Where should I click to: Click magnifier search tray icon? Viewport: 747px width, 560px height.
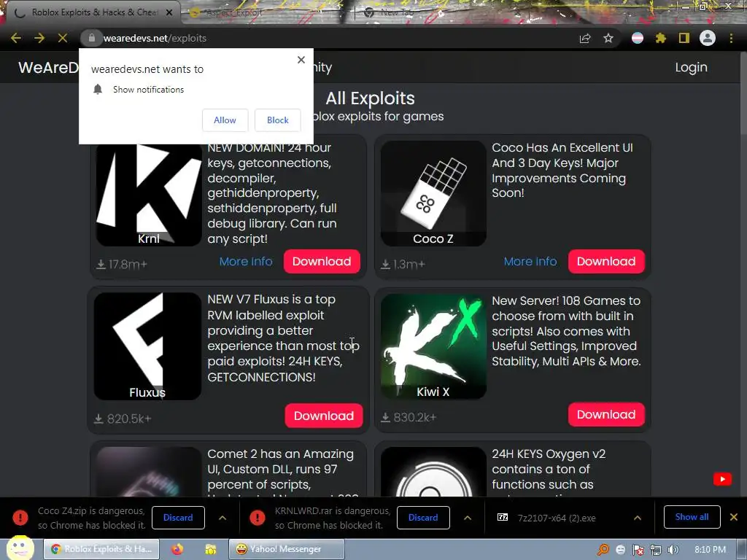(x=603, y=550)
